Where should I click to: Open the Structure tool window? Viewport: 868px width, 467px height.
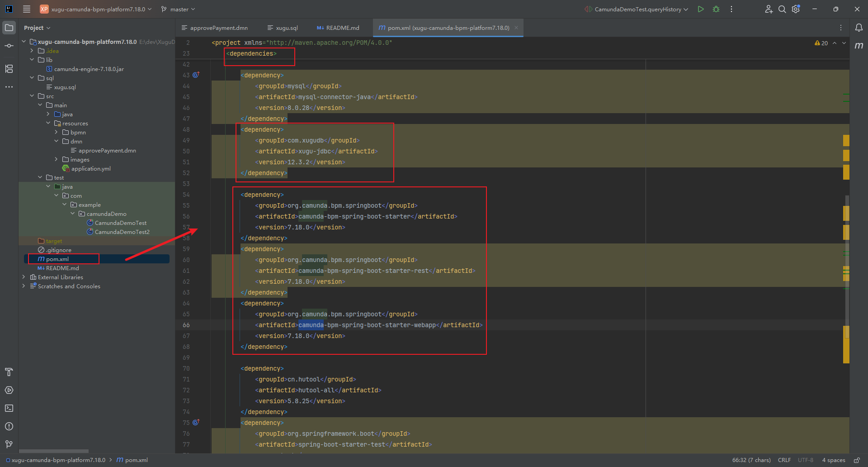point(9,69)
